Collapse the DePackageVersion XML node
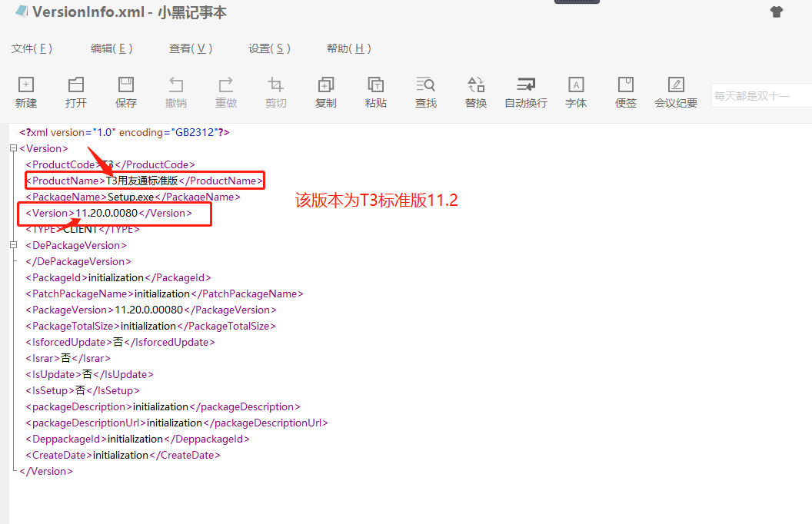 [x=13, y=245]
